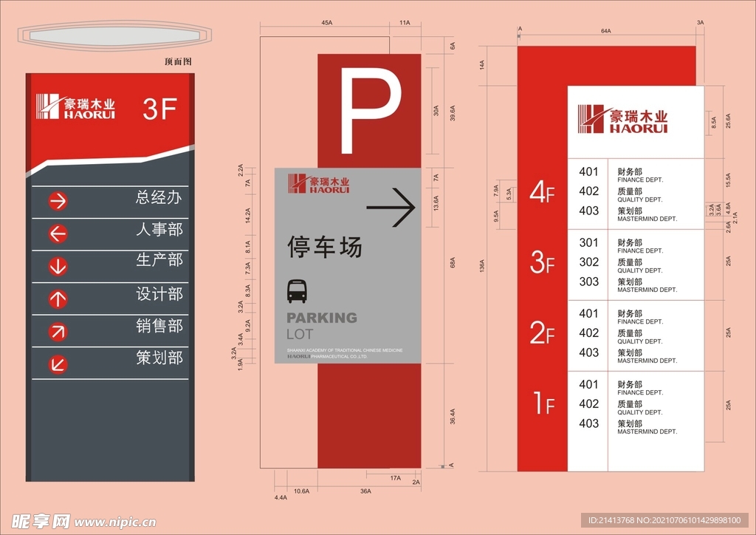Select the 64A dimension label
Image resolution: width=756 pixels, height=535 pixels.
tap(606, 31)
